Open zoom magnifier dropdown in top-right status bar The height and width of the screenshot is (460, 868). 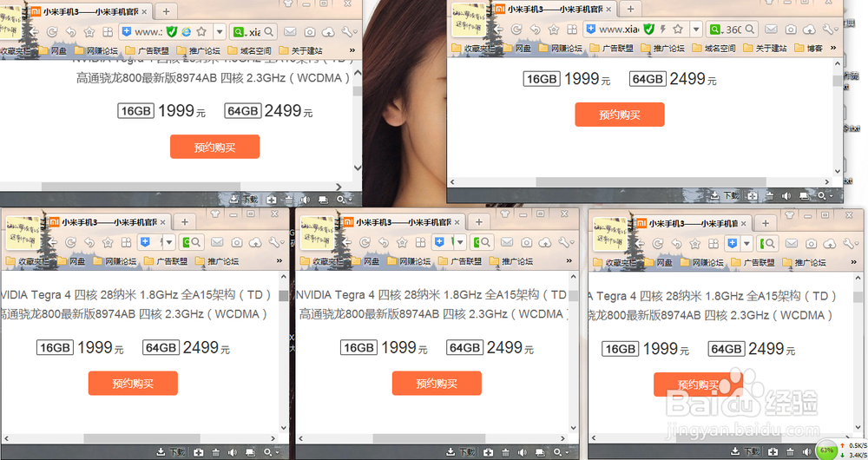click(x=825, y=195)
